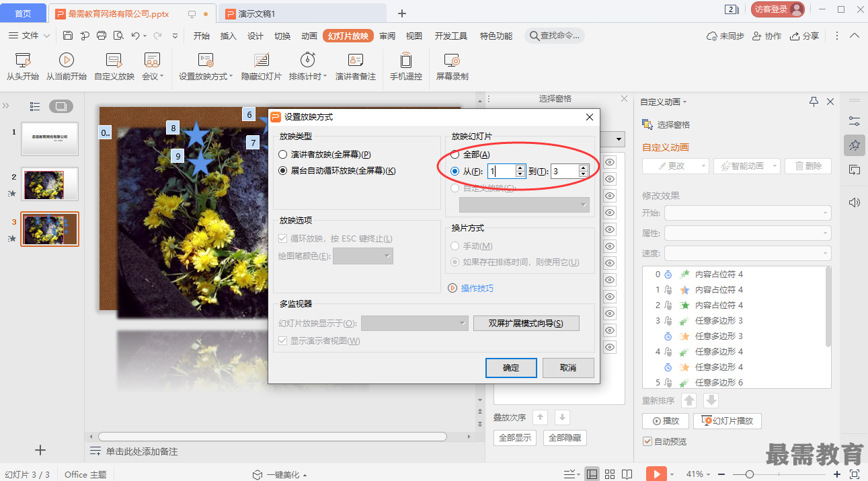Open the property (属性) effect dropdown
This screenshot has width=868, height=481.
[748, 233]
